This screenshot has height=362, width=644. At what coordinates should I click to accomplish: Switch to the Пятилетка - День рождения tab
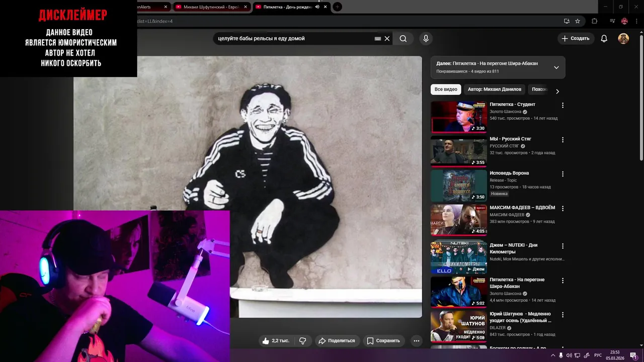click(x=288, y=7)
